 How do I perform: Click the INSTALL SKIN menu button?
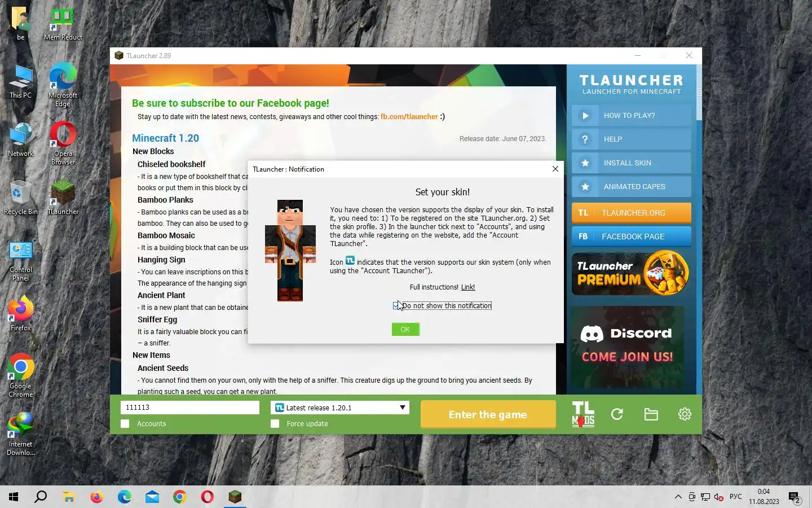coord(632,163)
